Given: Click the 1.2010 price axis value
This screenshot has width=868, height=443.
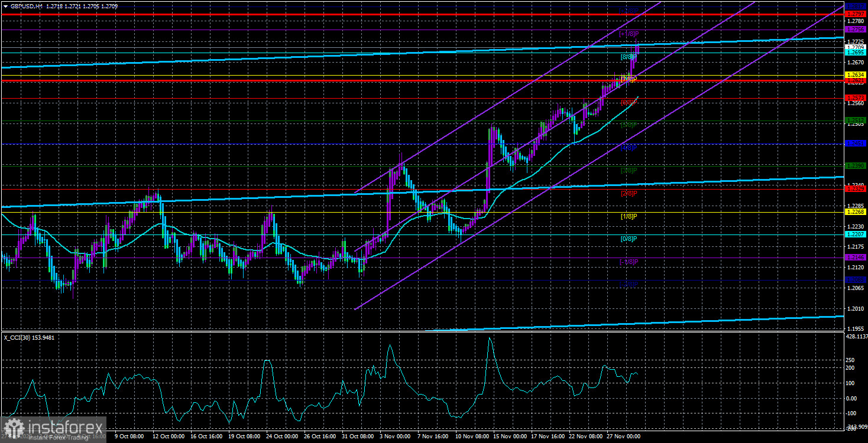Looking at the screenshot, I should 856,308.
